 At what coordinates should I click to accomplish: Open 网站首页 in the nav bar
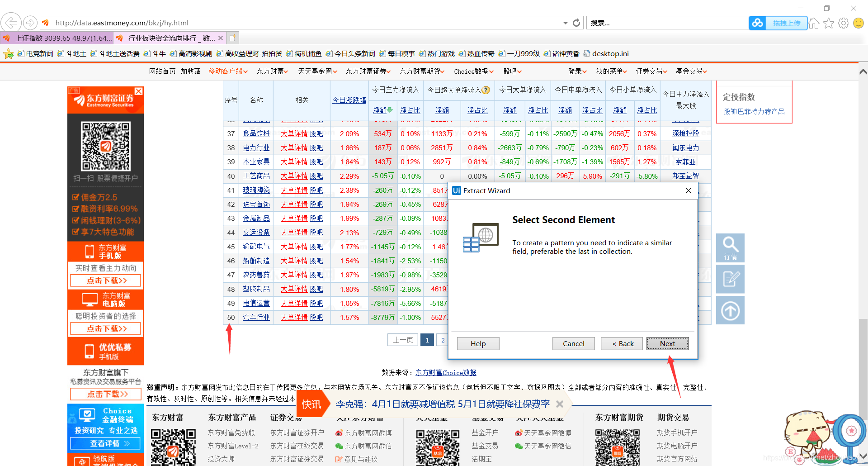point(162,71)
